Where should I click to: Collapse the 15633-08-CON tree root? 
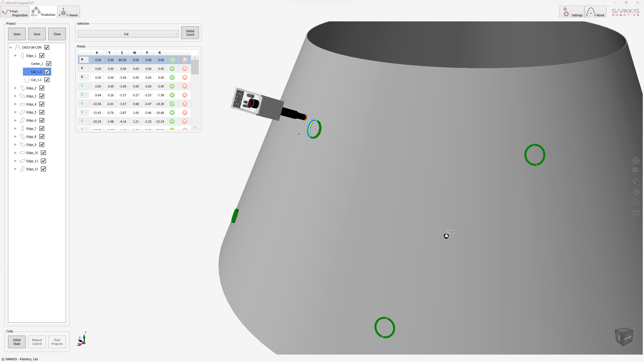point(11,48)
